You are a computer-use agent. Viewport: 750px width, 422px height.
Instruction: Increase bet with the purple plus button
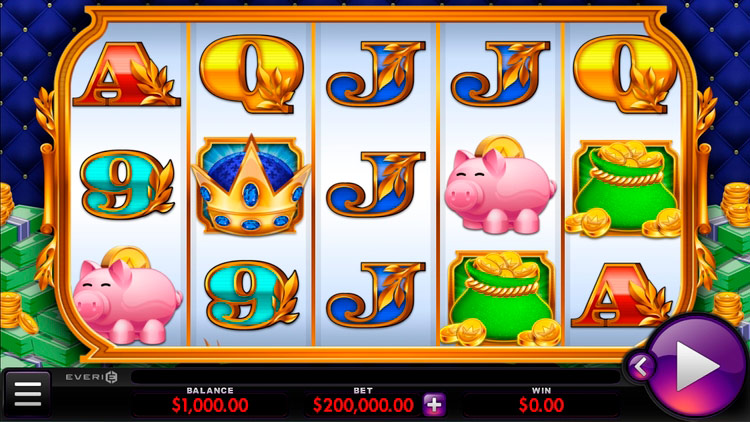tap(434, 405)
